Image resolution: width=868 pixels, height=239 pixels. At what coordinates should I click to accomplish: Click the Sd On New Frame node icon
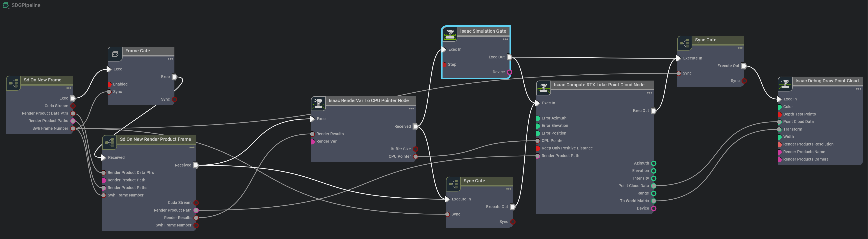point(14,83)
